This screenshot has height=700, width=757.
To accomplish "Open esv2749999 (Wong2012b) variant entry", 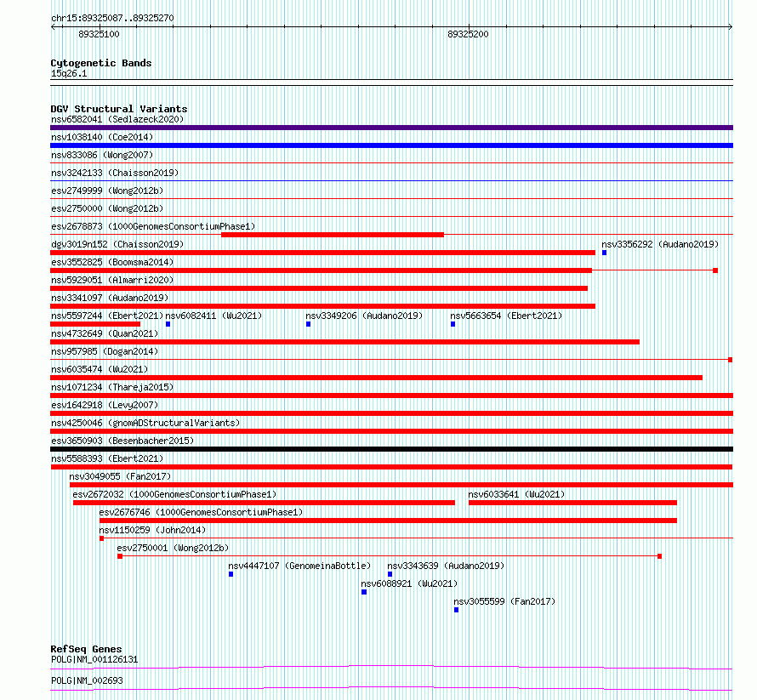I will [x=107, y=191].
